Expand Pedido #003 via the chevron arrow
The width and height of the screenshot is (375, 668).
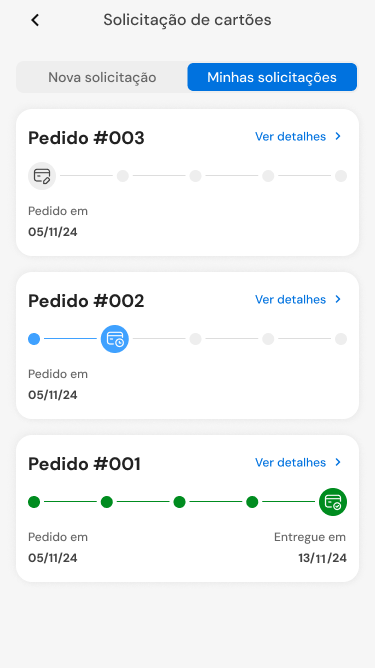(x=338, y=136)
